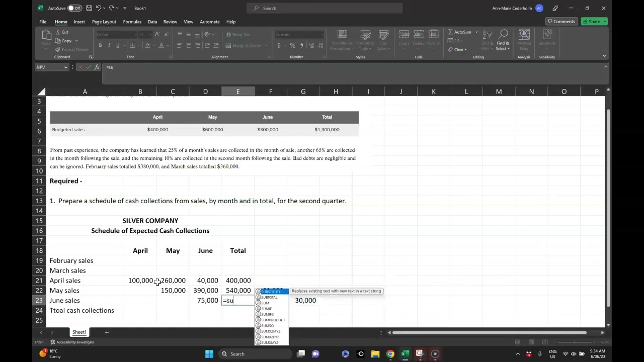Open Excel from the Windows taskbar

click(405, 354)
